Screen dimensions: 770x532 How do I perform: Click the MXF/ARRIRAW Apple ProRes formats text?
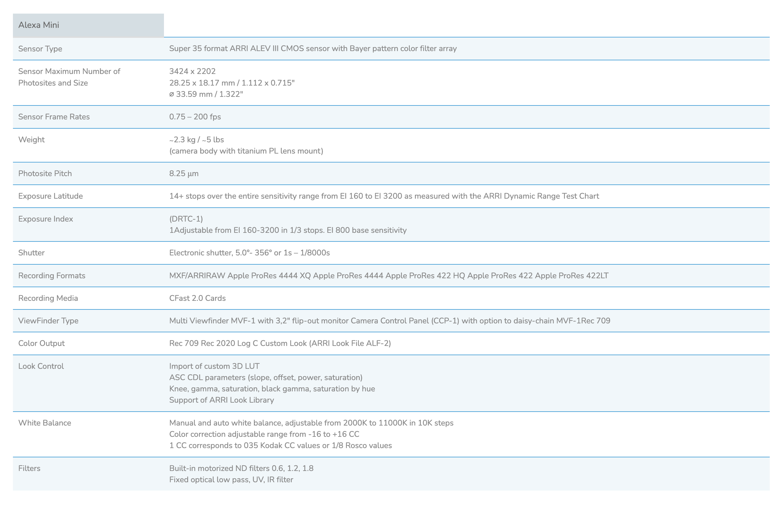point(389,276)
